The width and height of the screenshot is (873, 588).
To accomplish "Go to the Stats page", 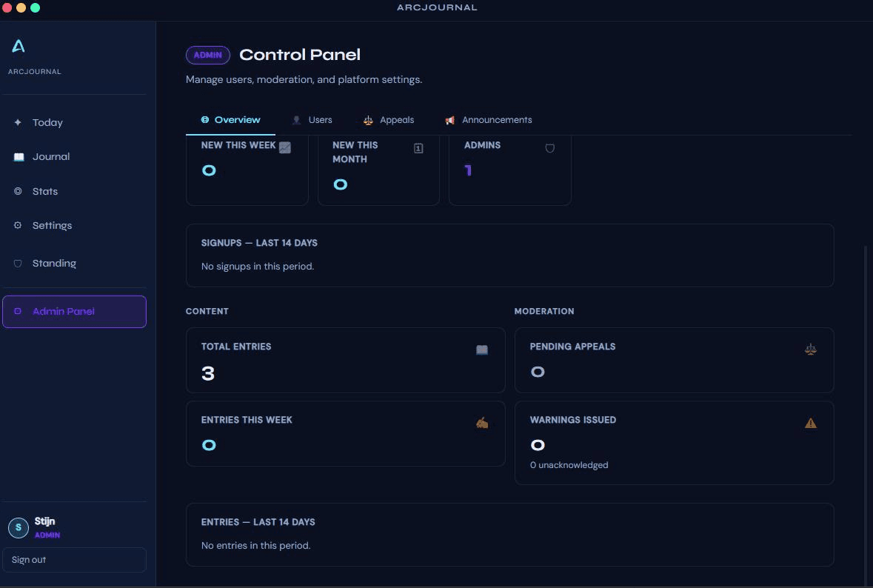I will [75, 192].
